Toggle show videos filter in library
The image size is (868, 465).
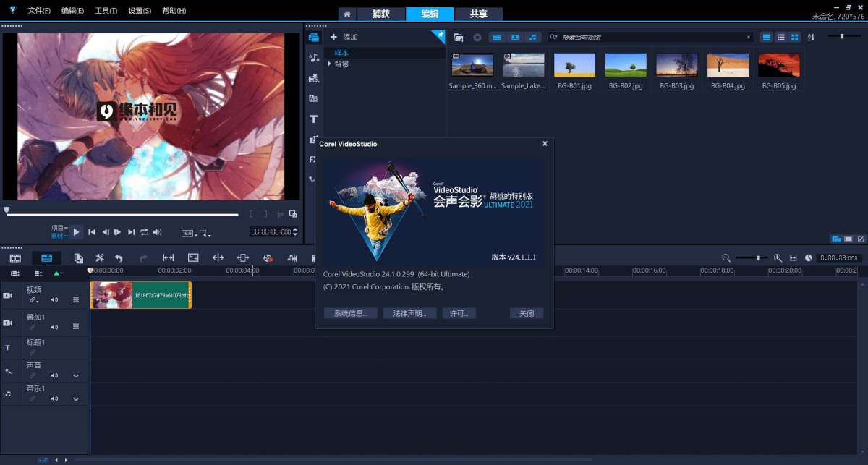click(497, 38)
